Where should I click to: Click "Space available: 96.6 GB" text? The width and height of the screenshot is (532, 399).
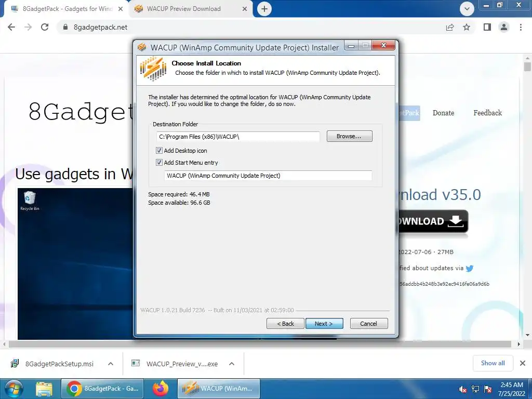pyautogui.click(x=179, y=203)
